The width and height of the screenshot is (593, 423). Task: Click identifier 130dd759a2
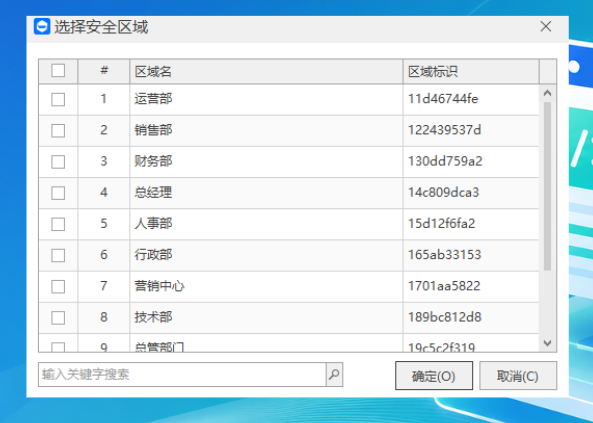coord(445,162)
